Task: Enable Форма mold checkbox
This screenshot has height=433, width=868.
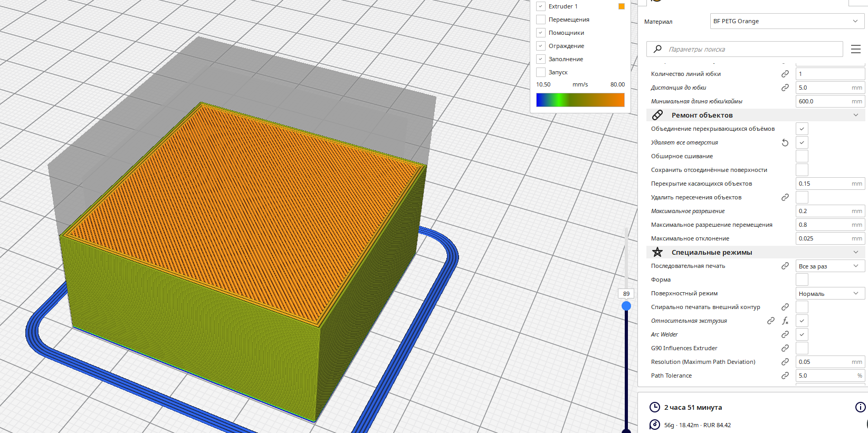Action: [x=802, y=280]
